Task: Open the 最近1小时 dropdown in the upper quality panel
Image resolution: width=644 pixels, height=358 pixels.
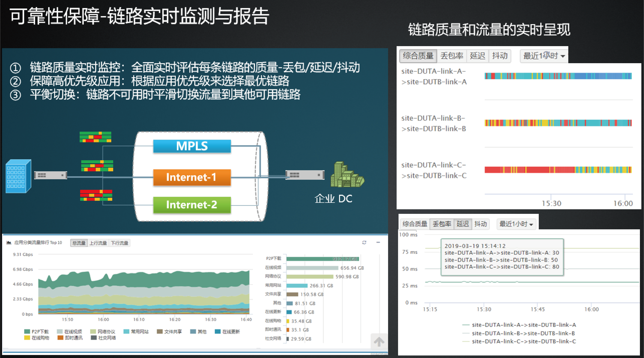Action: pyautogui.click(x=544, y=56)
